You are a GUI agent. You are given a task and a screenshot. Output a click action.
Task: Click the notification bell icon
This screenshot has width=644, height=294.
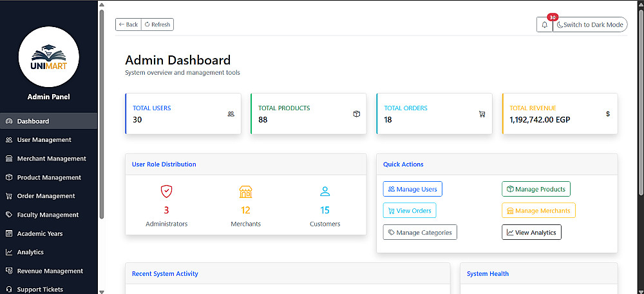[545, 24]
